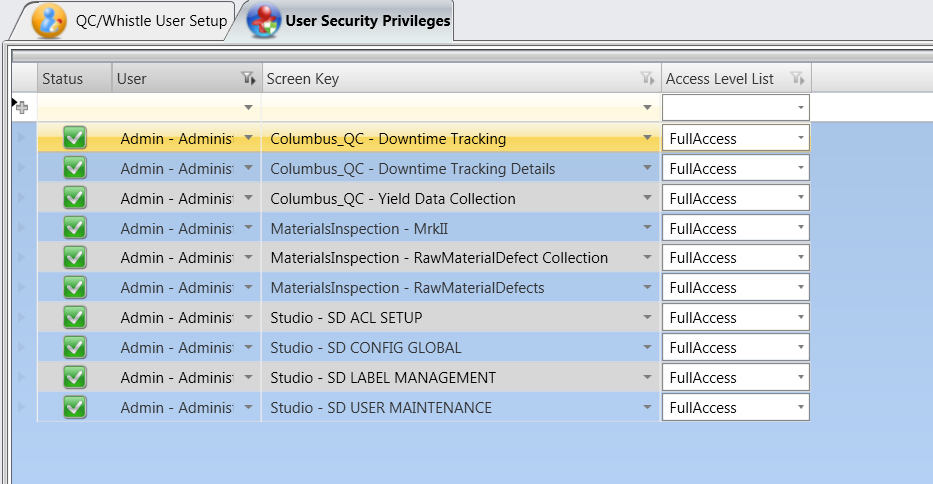Open the filter icon on User column
The height and width of the screenshot is (484, 933).
(x=248, y=79)
